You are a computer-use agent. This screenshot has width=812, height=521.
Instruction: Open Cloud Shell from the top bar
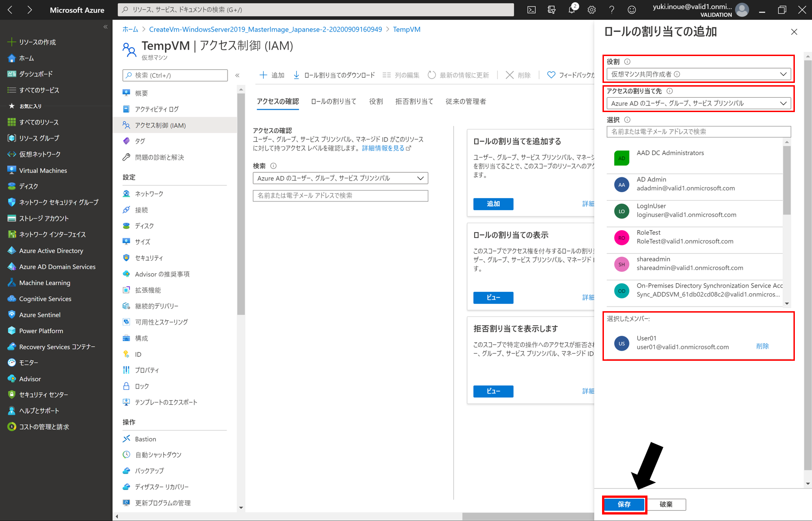coord(532,10)
